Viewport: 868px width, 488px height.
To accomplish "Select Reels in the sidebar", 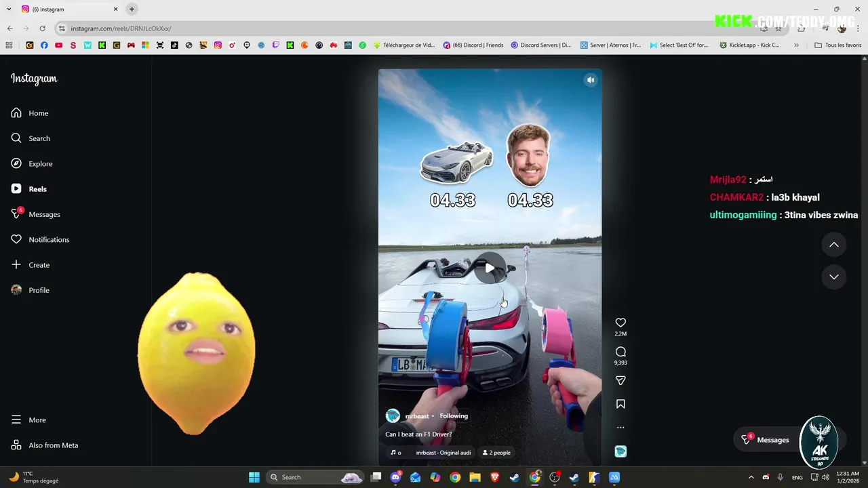I will click(29, 189).
